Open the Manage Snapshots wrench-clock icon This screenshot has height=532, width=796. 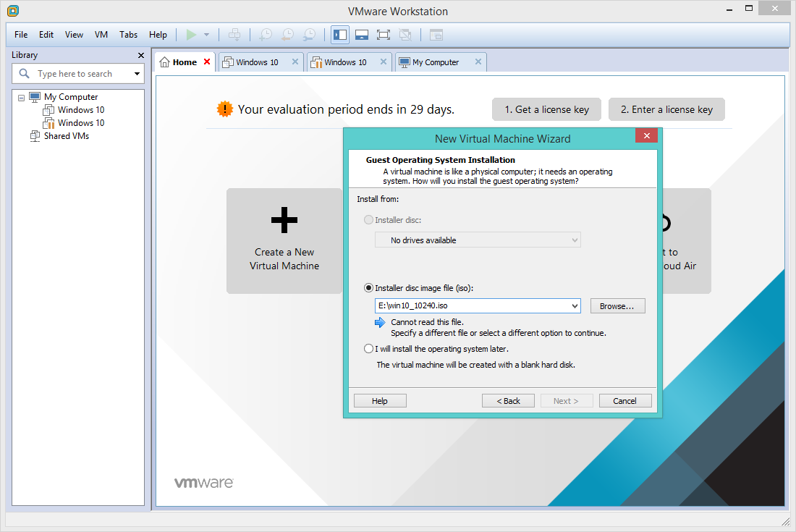(x=309, y=35)
